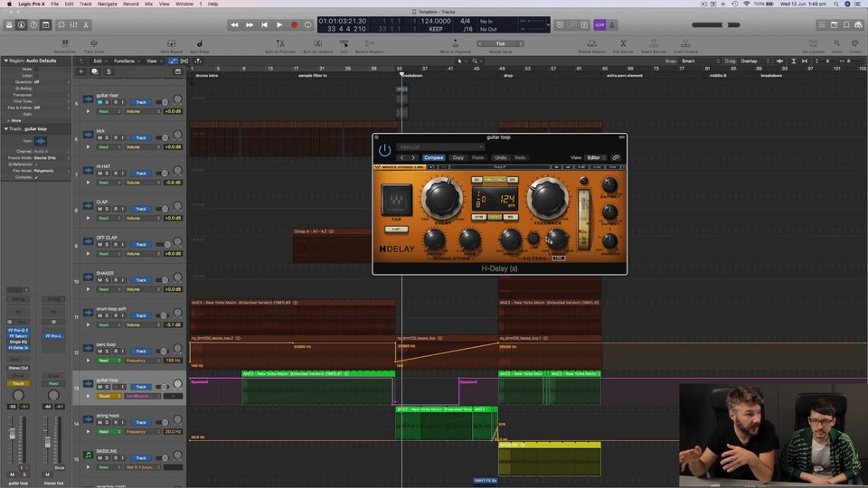Click Compare in the H-Delay window
This screenshot has height=488, width=868.
433,157
